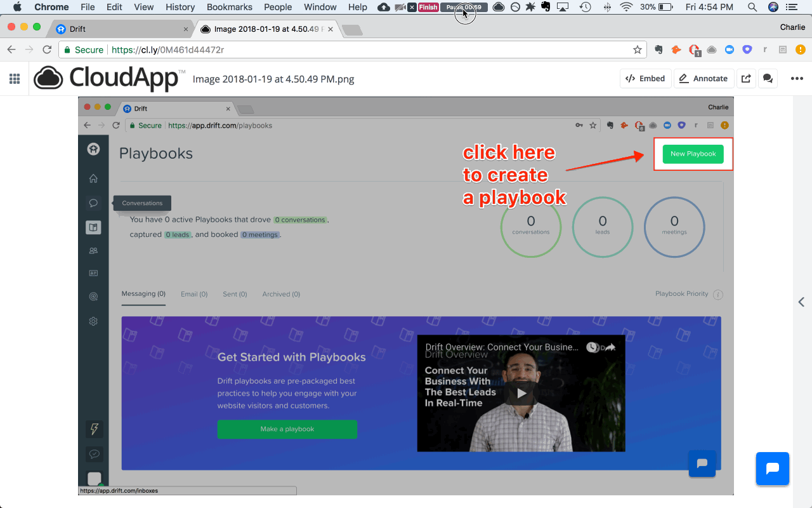The height and width of the screenshot is (508, 812).
Task: Open the File menu
Action: coord(88,7)
